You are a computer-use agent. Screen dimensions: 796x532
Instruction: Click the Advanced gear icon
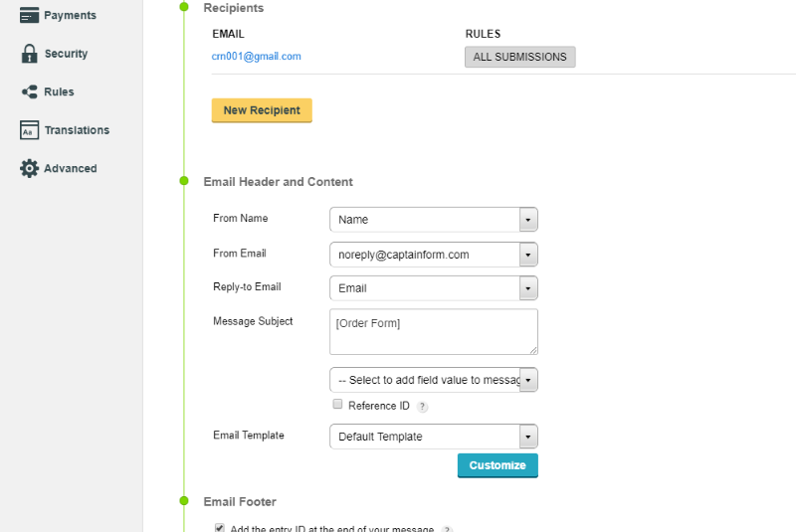29,168
